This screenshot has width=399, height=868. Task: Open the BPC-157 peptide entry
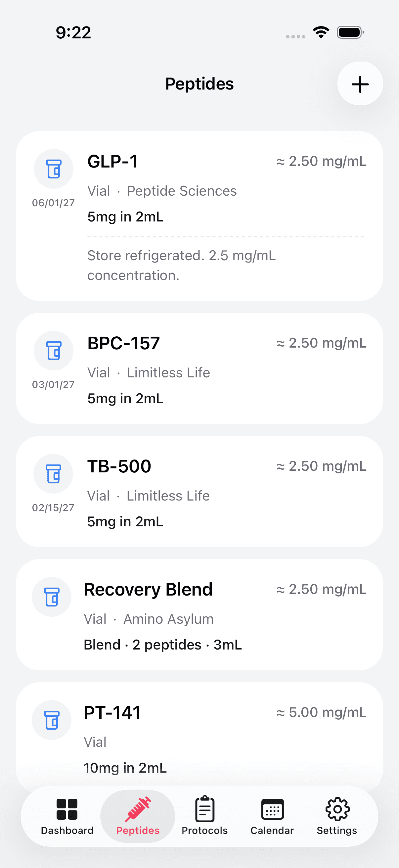124,343
